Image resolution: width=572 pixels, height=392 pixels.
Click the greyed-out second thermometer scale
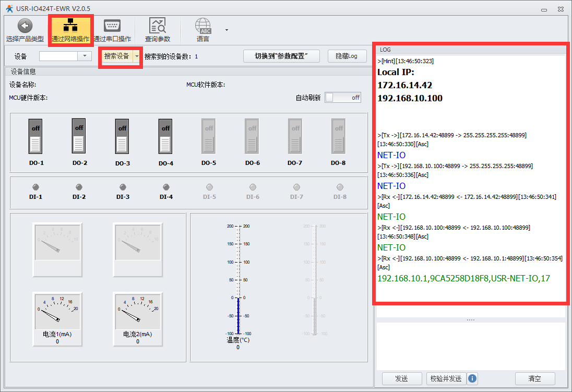click(315, 280)
